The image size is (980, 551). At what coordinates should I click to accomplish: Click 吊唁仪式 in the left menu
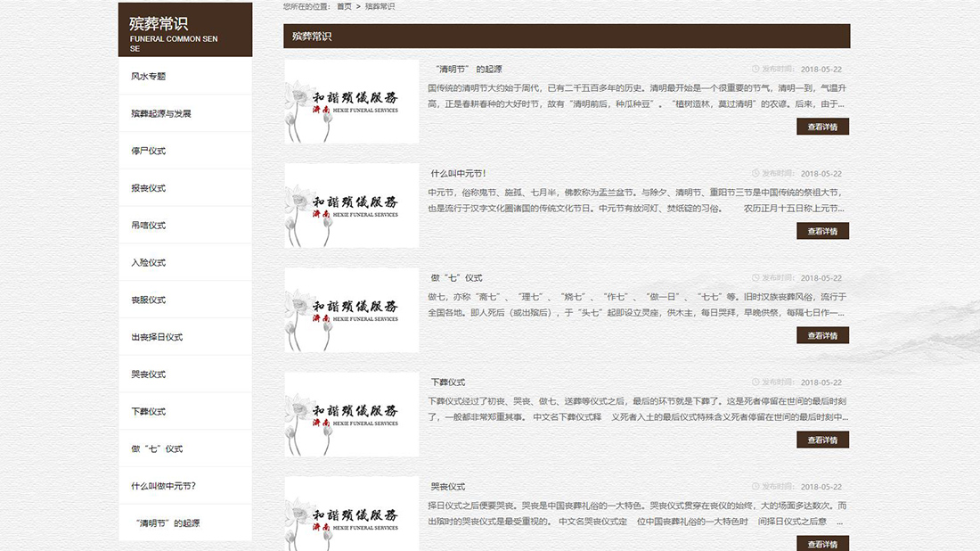coord(151,225)
